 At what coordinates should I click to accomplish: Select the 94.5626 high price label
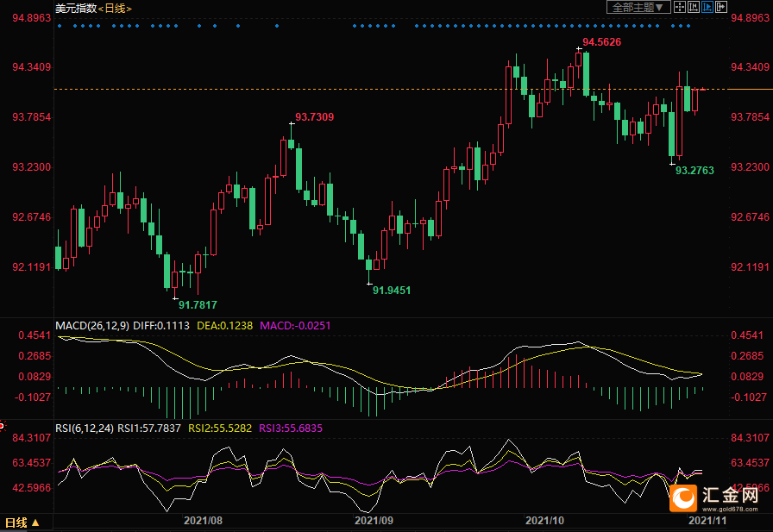tap(601, 42)
